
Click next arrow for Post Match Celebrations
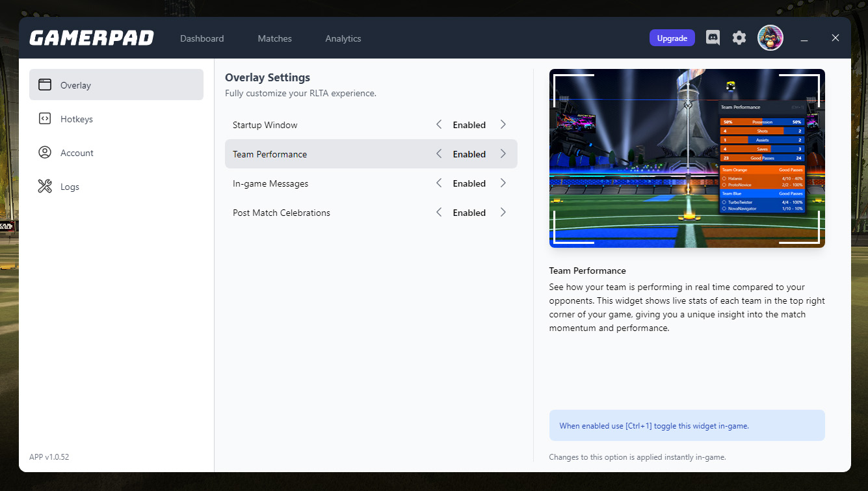[503, 212]
